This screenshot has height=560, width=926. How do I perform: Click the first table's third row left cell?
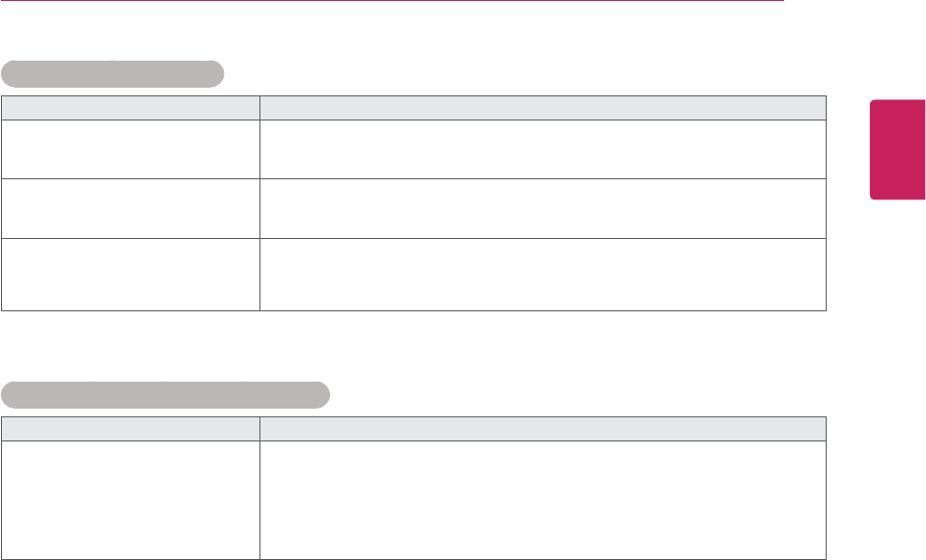coord(130,274)
